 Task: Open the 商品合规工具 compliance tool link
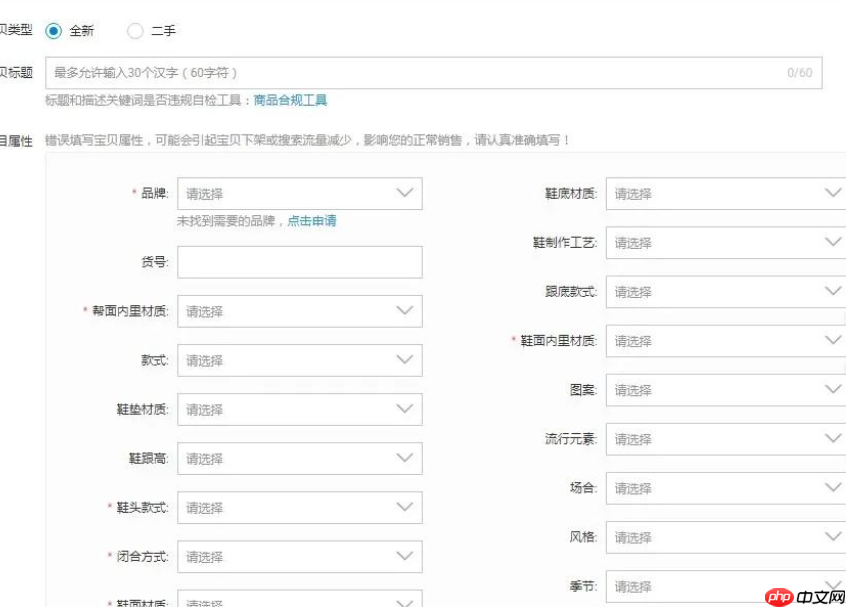coord(290,100)
